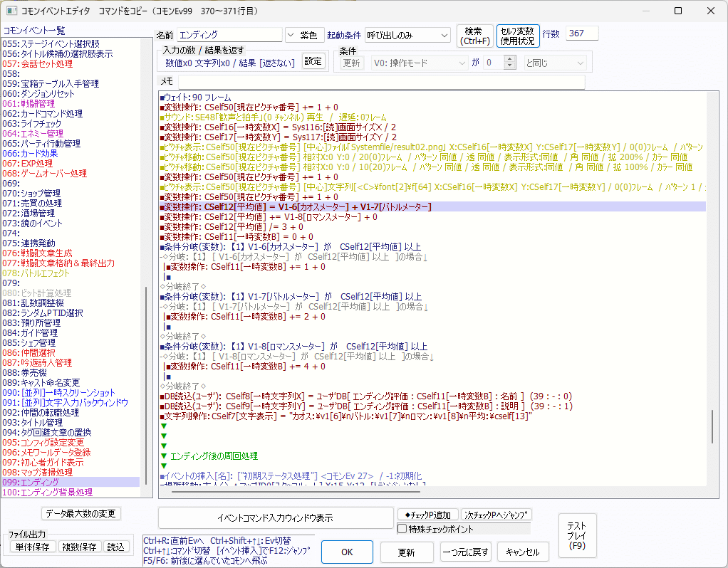Image resolution: width=728 pixels, height=568 pixels.
Task: Select the CSelf16[一時変数X] = Sys116 command line
Action: [x=432, y=127]
